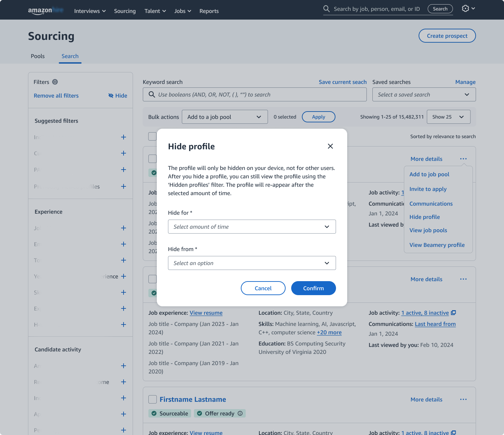Open the Bulk actions Add to a job pool dropdown
The image size is (504, 435).
(x=225, y=117)
